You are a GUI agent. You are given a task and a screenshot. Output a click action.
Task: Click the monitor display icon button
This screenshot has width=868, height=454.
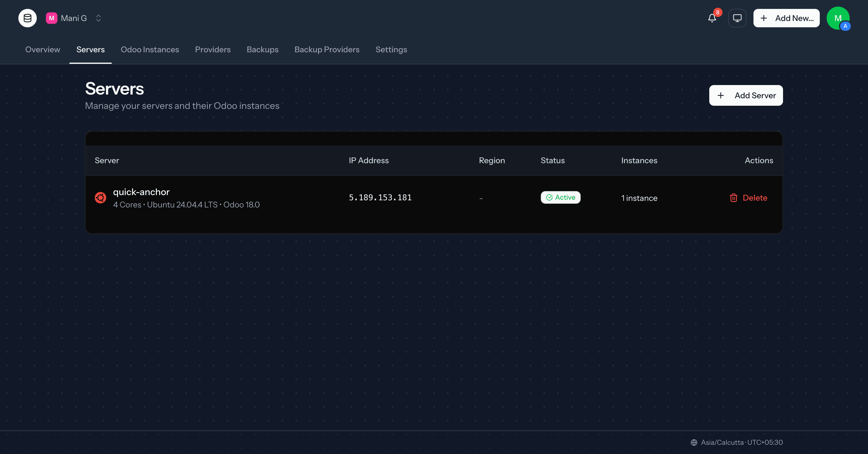coord(737,18)
